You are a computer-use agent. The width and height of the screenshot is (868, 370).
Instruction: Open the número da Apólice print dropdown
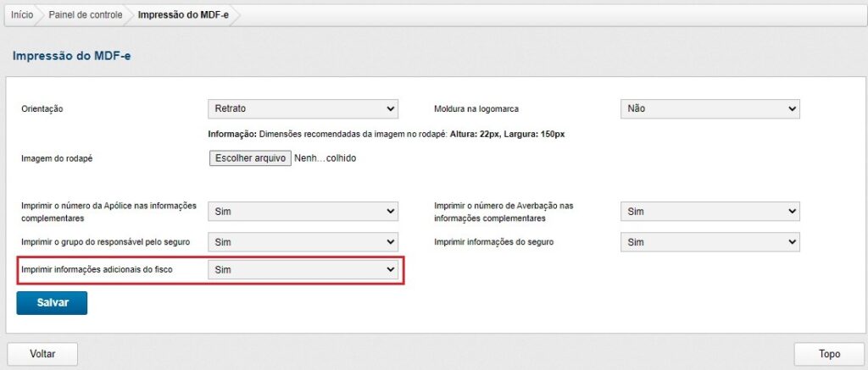pyautogui.click(x=303, y=212)
